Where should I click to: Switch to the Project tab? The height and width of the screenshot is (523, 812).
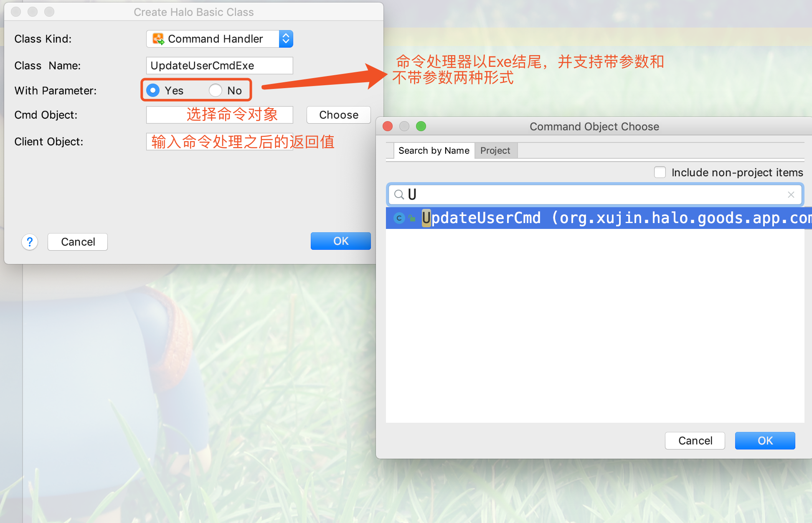coord(495,150)
